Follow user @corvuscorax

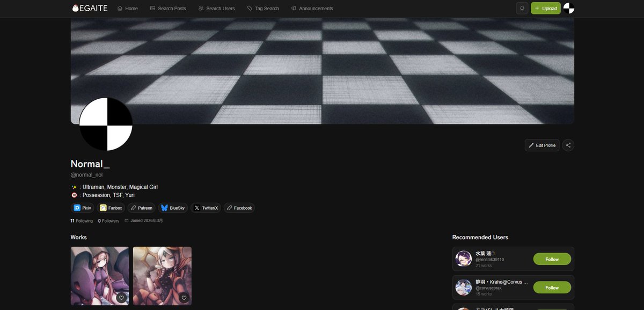pos(552,287)
